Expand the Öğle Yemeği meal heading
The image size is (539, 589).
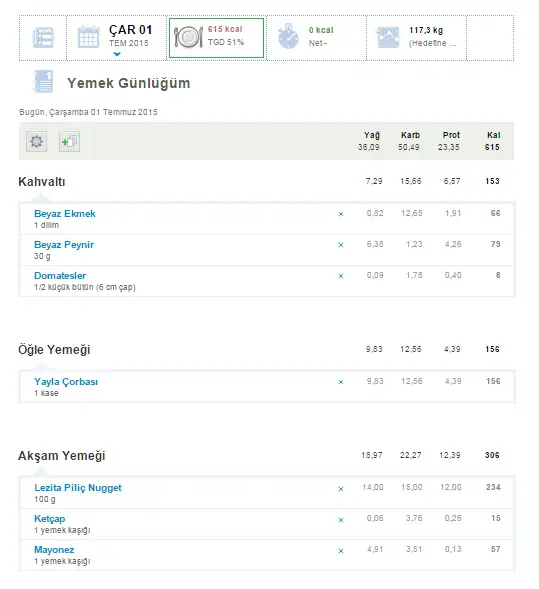[x=54, y=350]
